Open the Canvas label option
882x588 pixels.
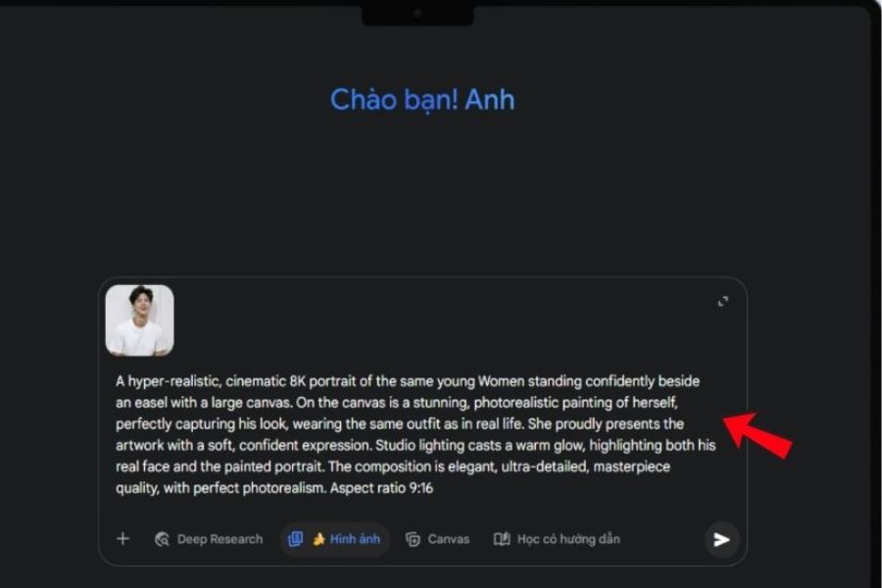(448, 539)
